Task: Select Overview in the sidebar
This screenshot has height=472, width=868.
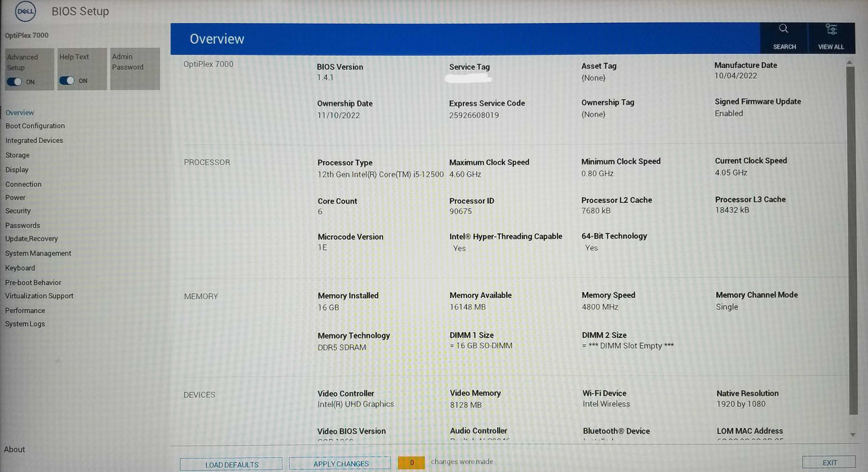Action: click(20, 113)
